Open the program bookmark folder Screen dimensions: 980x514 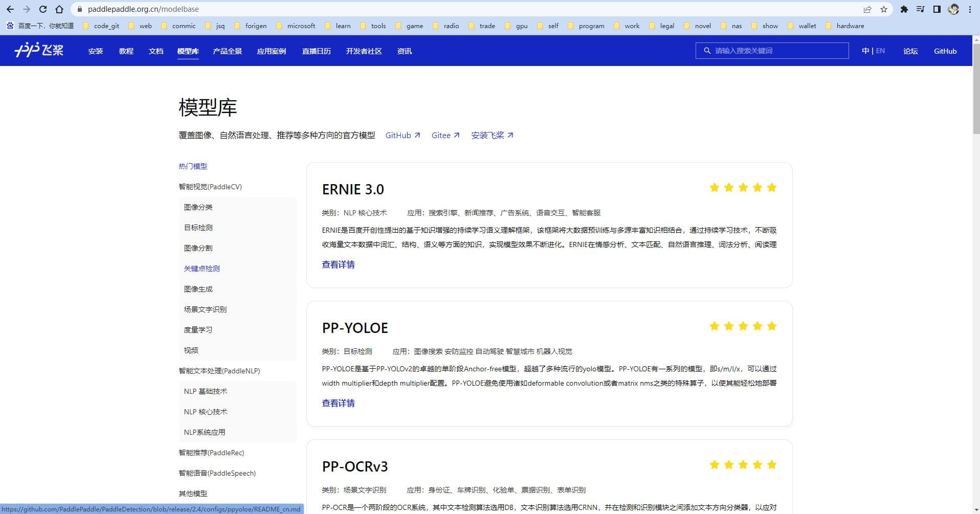coord(586,26)
